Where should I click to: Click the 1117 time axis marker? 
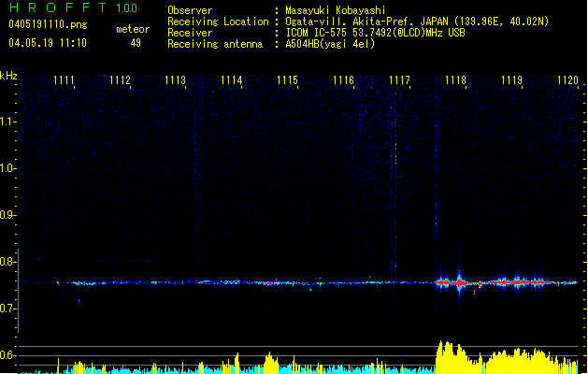(399, 80)
